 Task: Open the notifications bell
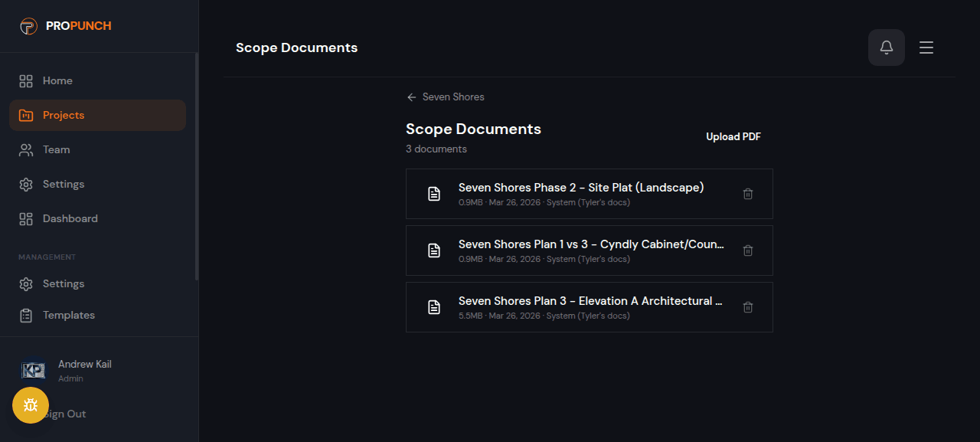pyautogui.click(x=887, y=47)
